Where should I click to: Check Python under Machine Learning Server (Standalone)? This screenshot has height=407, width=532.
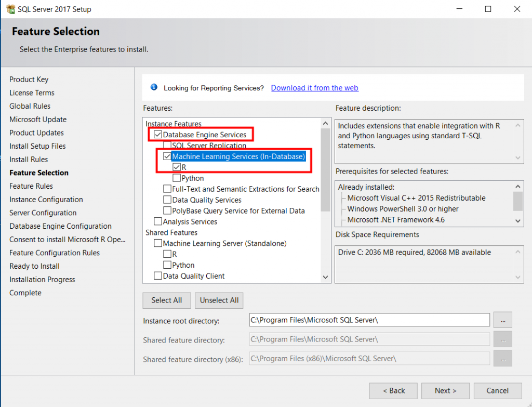(x=167, y=265)
